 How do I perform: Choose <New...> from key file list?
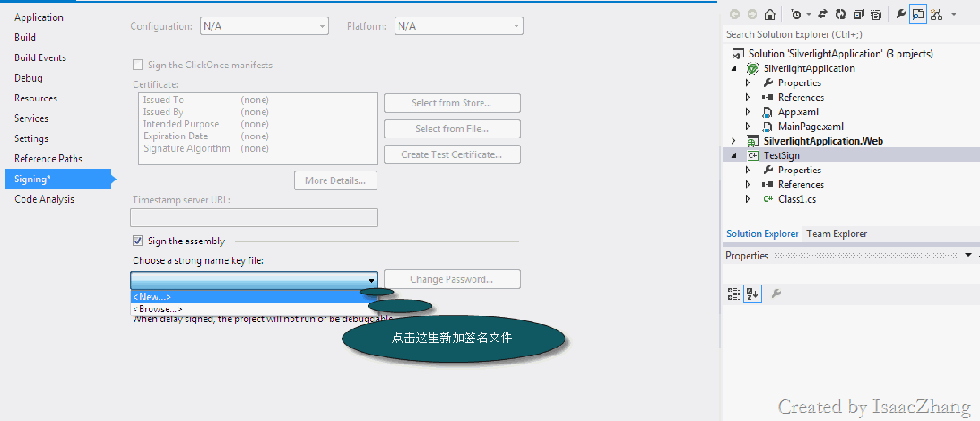254,296
